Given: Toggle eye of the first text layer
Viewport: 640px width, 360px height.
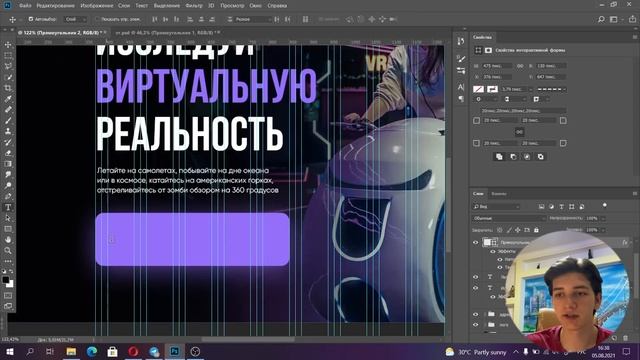Looking at the screenshot, I should pos(476,277).
